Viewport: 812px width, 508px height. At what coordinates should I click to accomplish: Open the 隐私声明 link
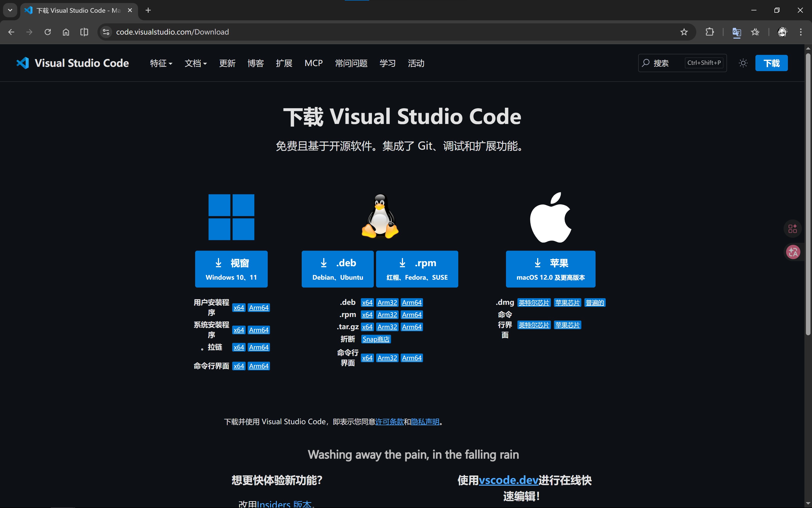[425, 422]
